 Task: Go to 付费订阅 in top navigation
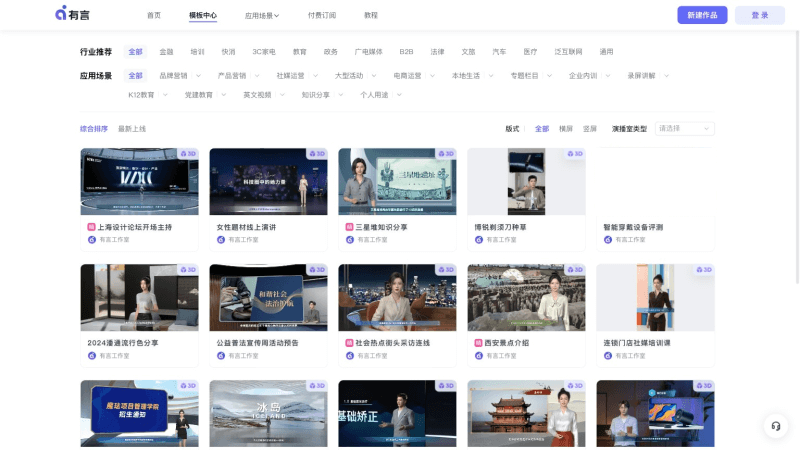(x=321, y=15)
